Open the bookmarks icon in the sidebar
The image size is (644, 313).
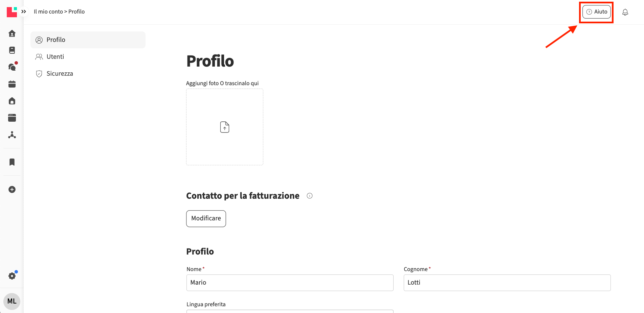coord(12,162)
